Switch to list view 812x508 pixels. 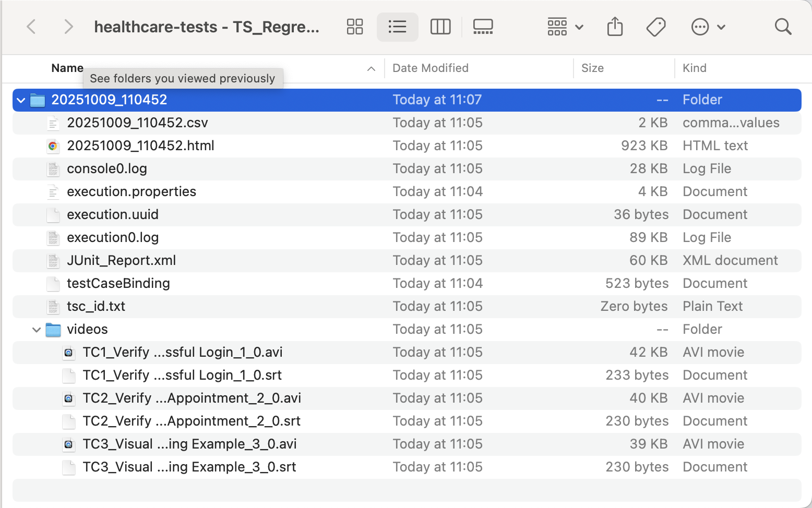tap(397, 27)
